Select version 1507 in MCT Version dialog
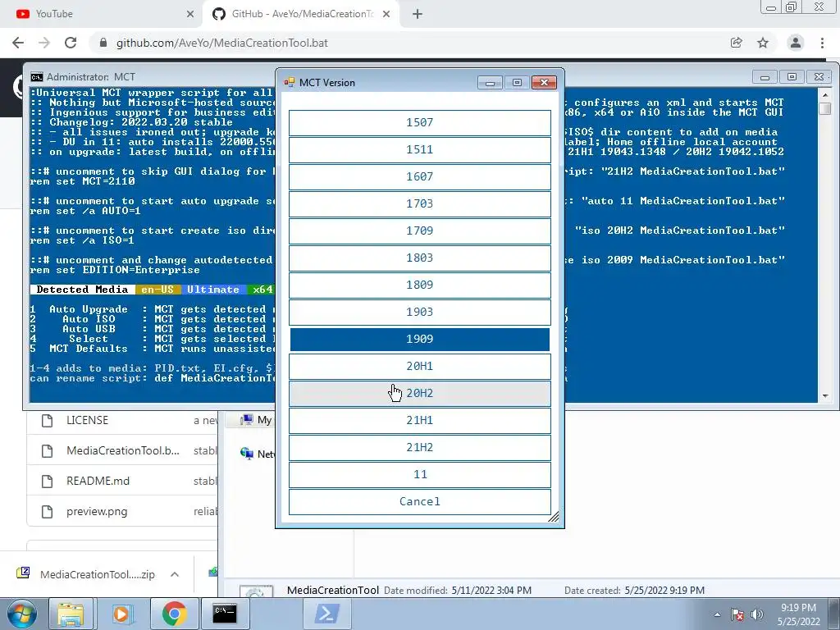Image resolution: width=840 pixels, height=630 pixels. point(419,123)
